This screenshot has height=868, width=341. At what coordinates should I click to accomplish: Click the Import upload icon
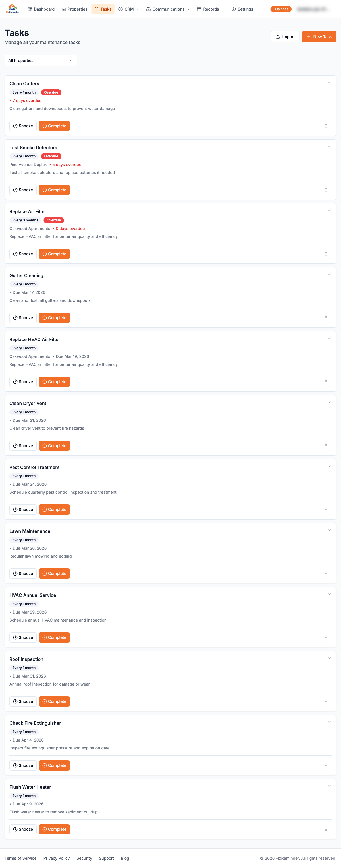coord(278,36)
